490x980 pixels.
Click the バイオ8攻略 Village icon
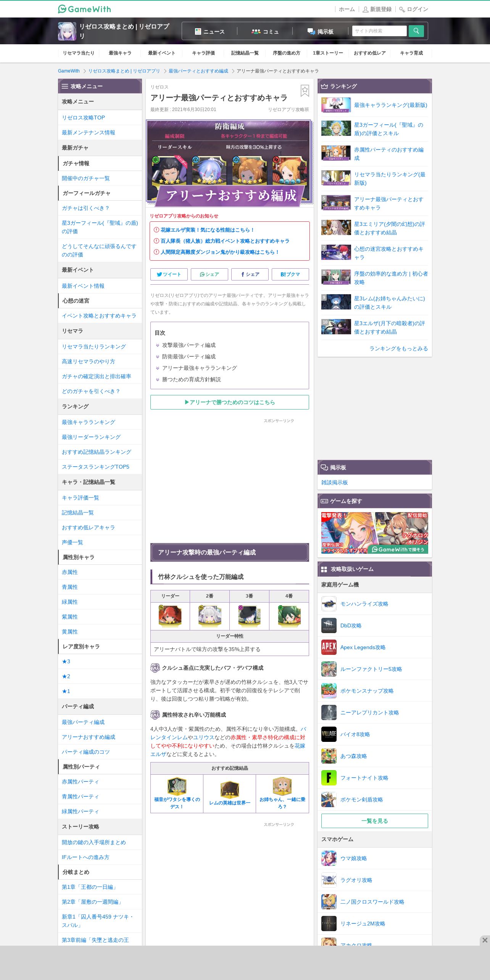[329, 734]
